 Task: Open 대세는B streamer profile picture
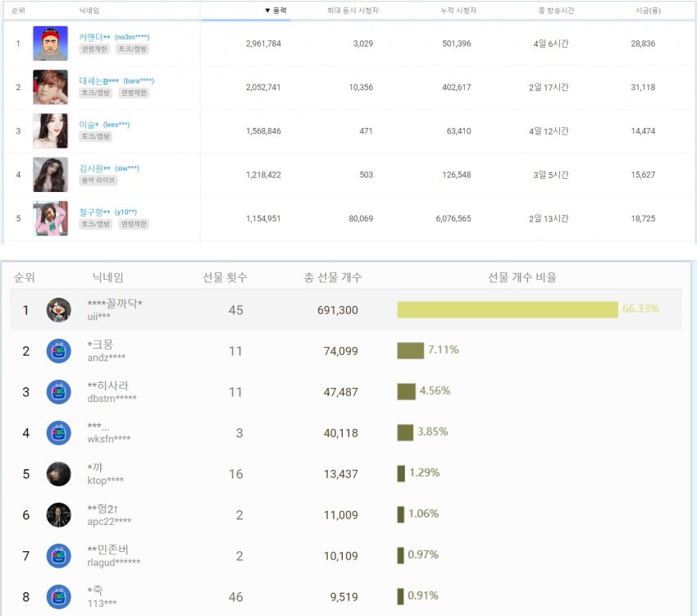[x=50, y=87]
